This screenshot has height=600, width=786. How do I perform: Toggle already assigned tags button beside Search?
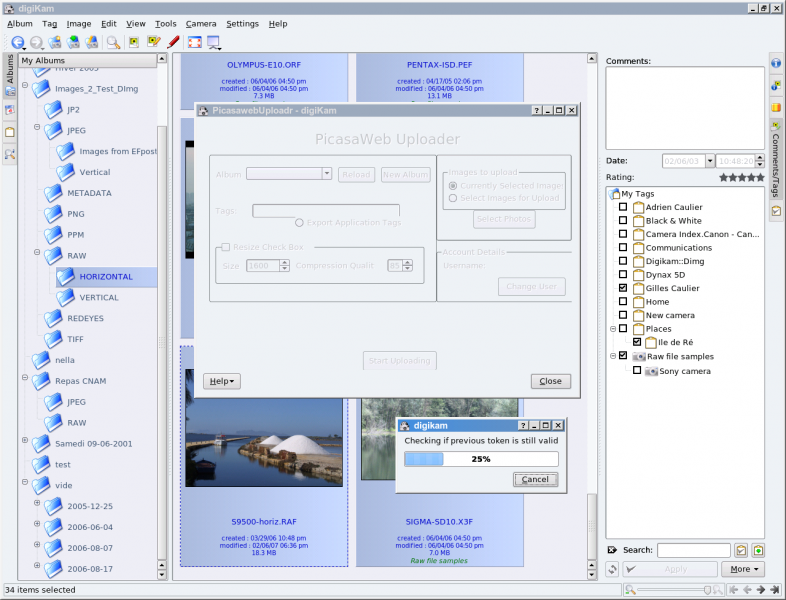coord(741,550)
